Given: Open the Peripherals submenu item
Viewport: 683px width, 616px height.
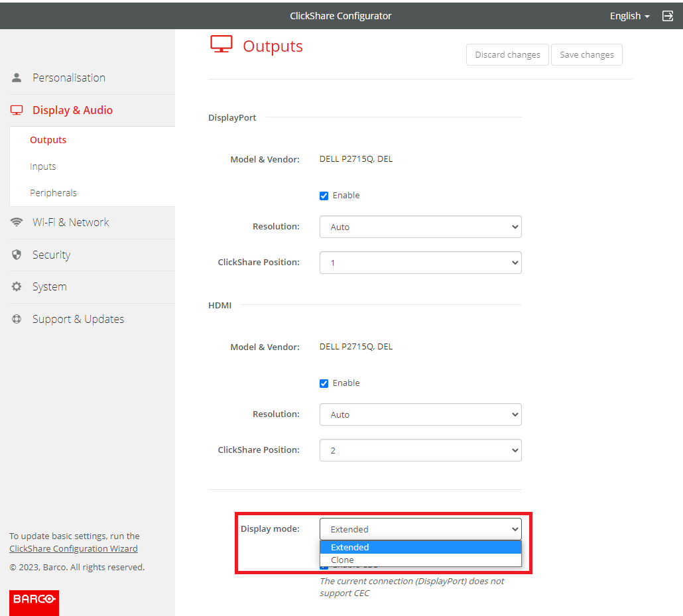Looking at the screenshot, I should click(53, 193).
